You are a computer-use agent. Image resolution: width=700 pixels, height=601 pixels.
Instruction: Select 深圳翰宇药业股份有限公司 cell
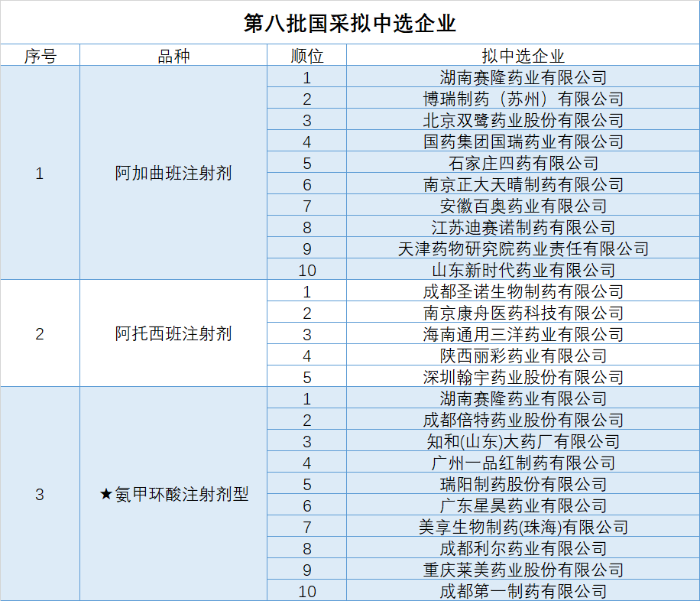click(x=523, y=377)
